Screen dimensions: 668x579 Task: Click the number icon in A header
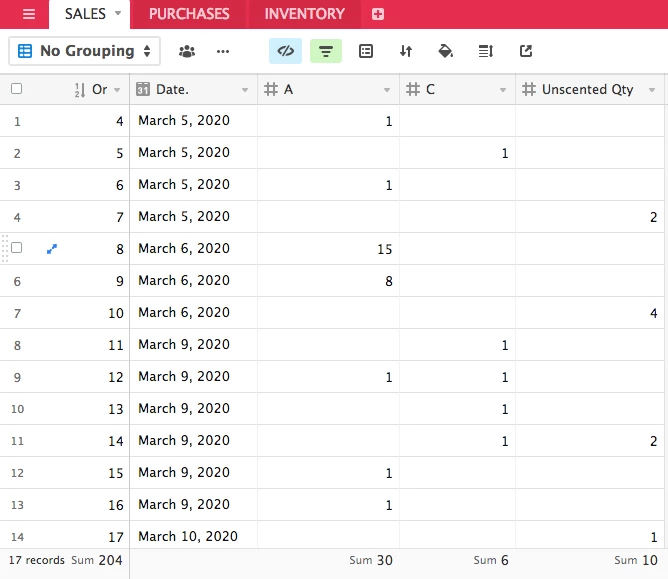271,89
